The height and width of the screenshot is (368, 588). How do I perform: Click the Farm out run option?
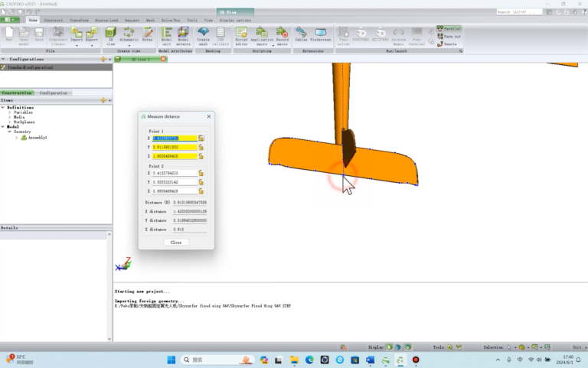(449, 37)
